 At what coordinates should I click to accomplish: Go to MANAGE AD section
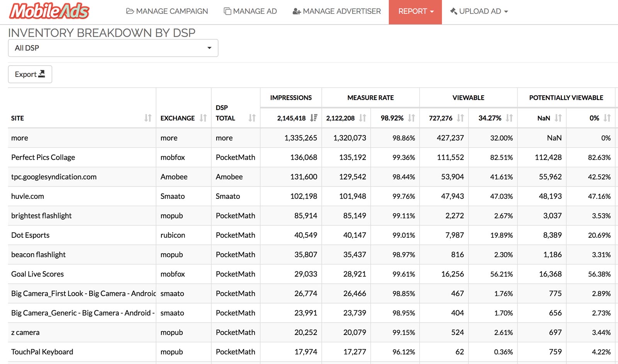pyautogui.click(x=250, y=12)
